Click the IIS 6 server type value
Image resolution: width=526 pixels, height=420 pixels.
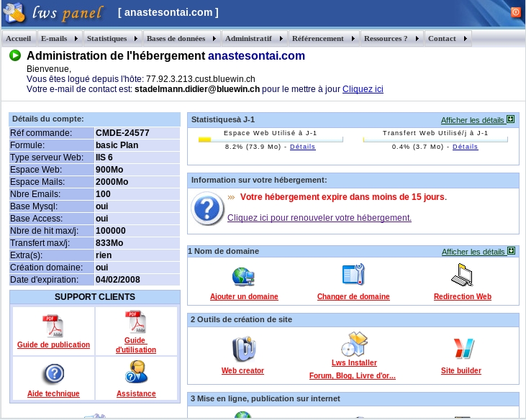(104, 157)
